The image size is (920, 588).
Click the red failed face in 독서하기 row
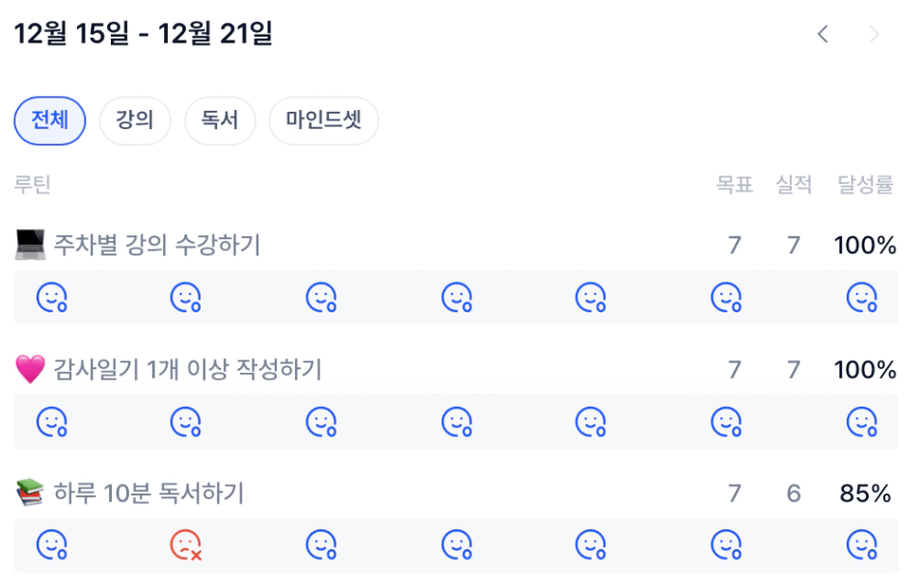[x=186, y=547]
